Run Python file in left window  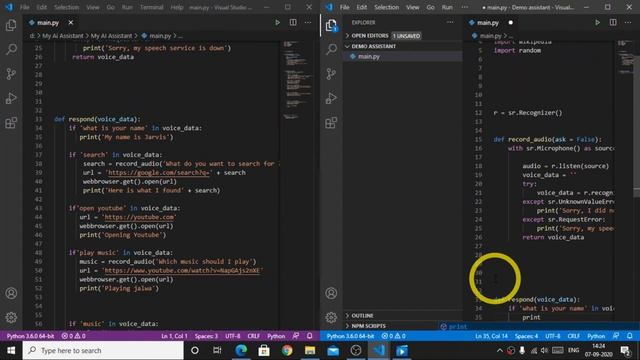277,22
